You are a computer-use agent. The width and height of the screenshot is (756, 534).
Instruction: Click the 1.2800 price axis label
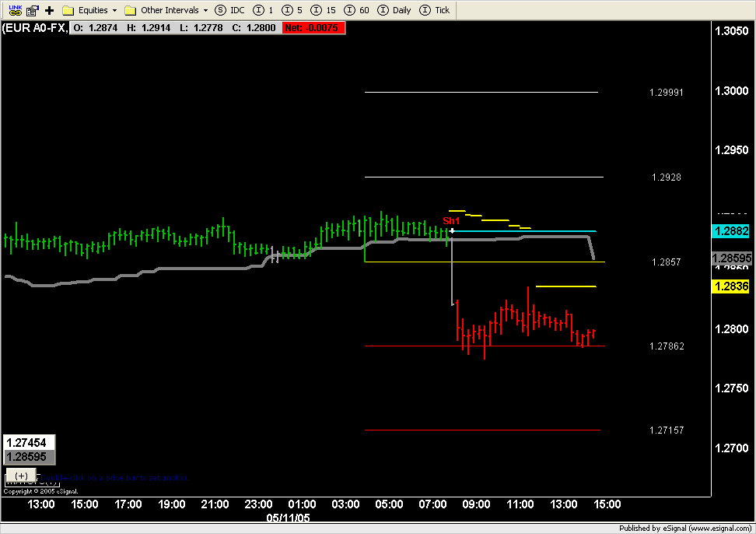731,329
